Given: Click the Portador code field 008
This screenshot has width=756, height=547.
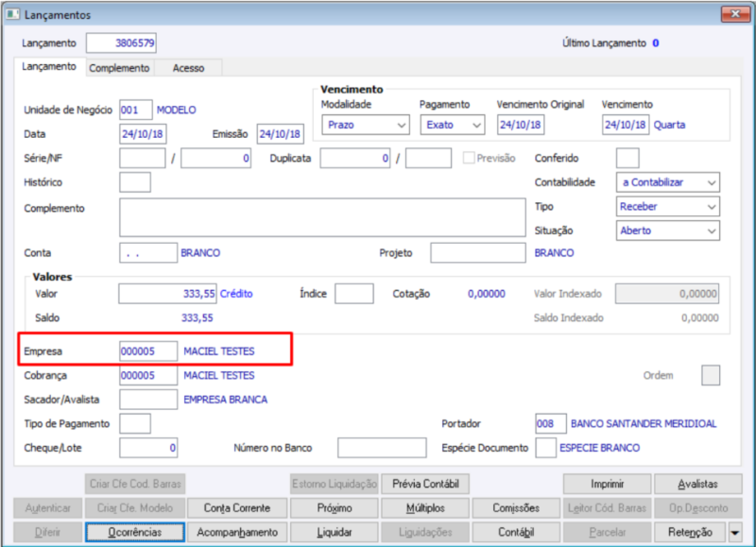Looking at the screenshot, I should point(551,423).
